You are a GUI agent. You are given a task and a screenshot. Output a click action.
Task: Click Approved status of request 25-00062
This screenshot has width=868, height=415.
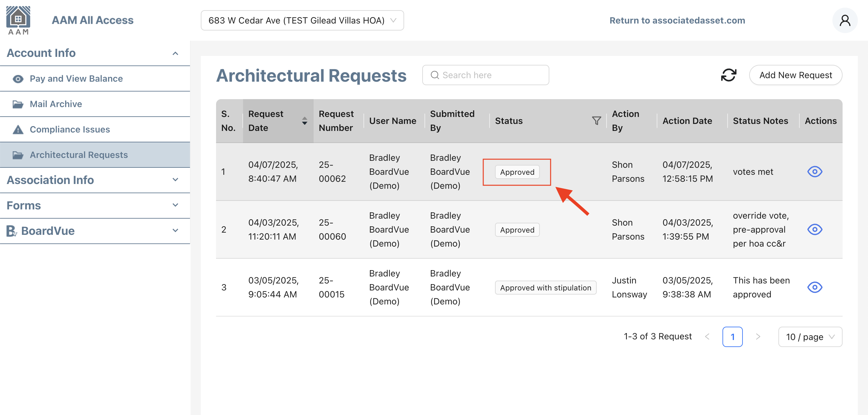517,172
